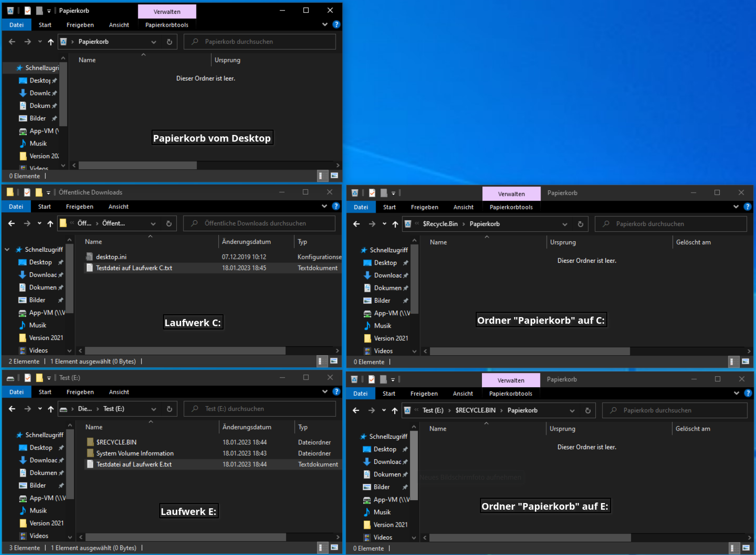Image resolution: width=756 pixels, height=555 pixels.
Task: Open App-VM network drive in $Recycle.Bin C: sidebar
Action: coord(392,313)
